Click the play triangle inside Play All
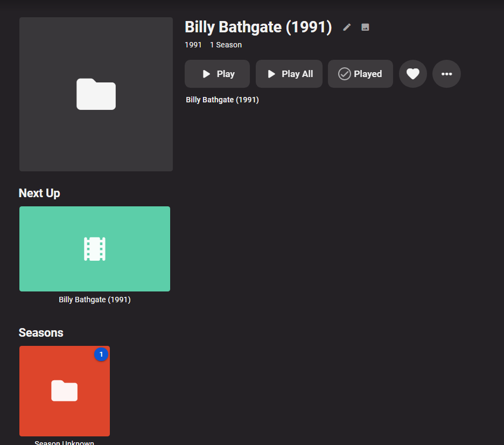Image resolution: width=504 pixels, height=445 pixels. [x=271, y=74]
